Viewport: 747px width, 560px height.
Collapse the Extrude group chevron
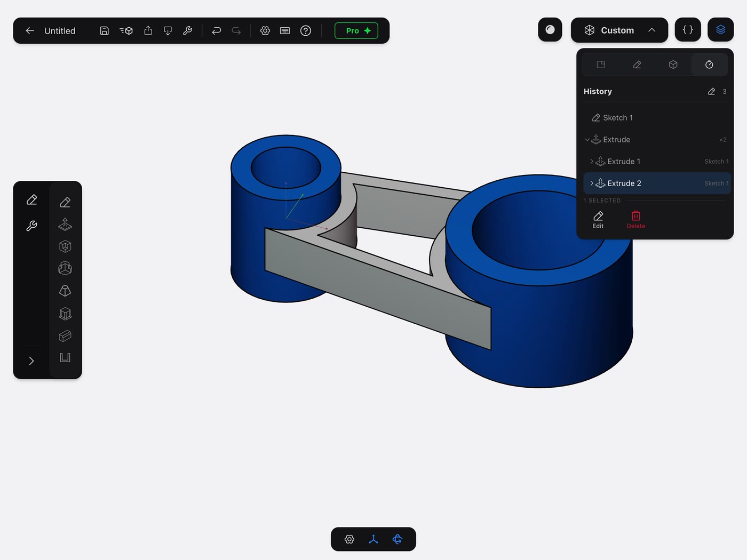[x=587, y=140]
